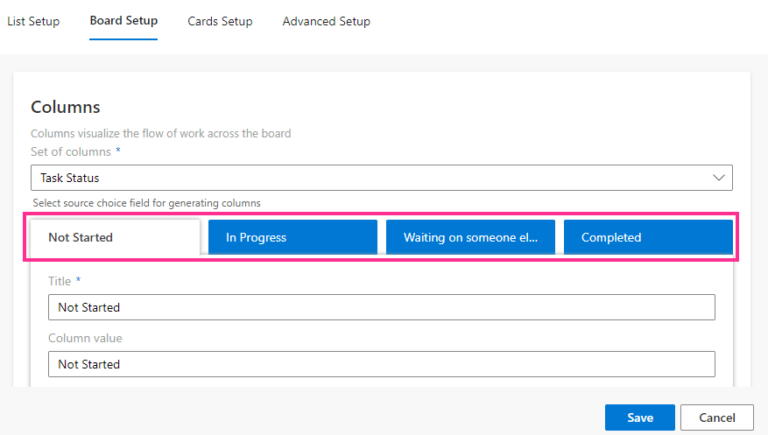This screenshot has height=435, width=768.
Task: Click the Title field label
Action: [60, 281]
